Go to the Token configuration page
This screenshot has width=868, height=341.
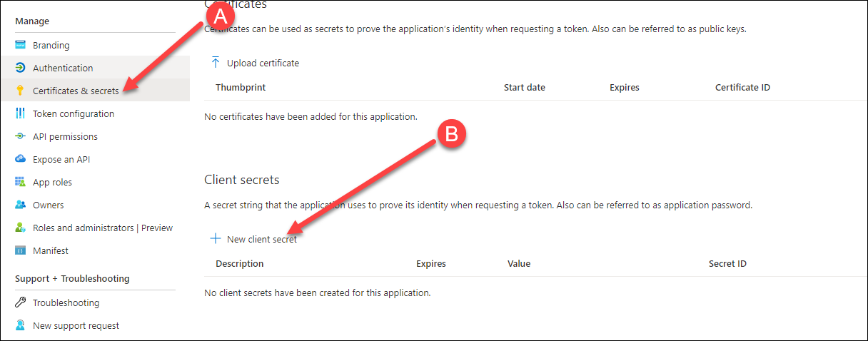[73, 113]
